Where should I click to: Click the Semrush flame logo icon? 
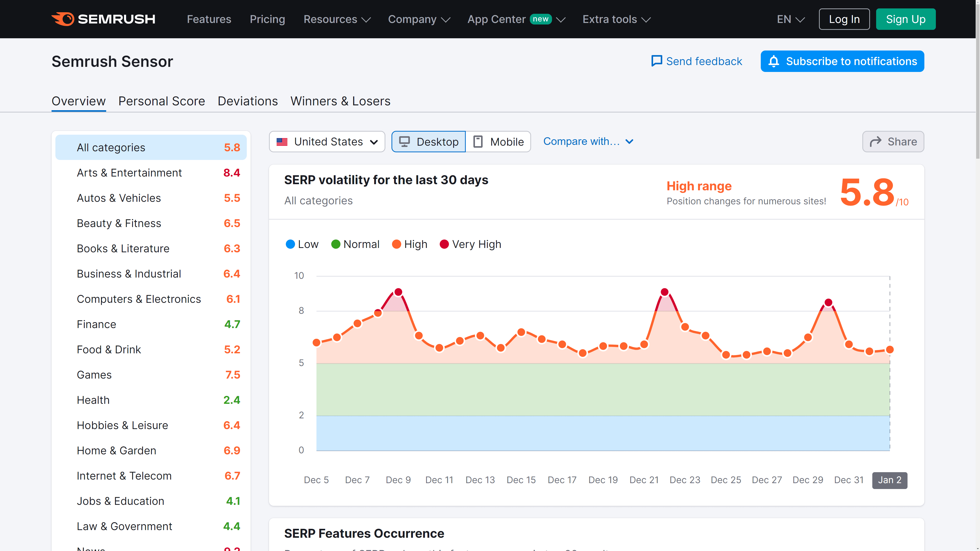tap(63, 19)
